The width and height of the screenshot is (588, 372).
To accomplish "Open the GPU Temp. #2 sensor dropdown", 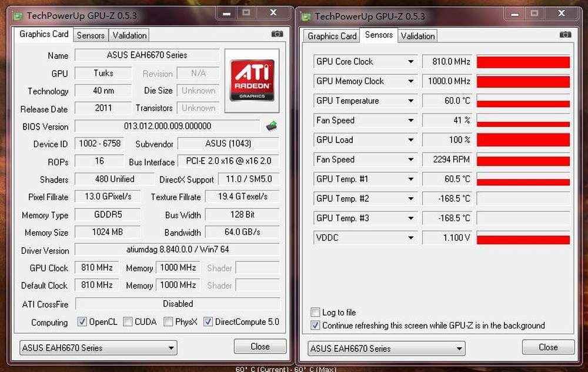I will pyautogui.click(x=411, y=198).
